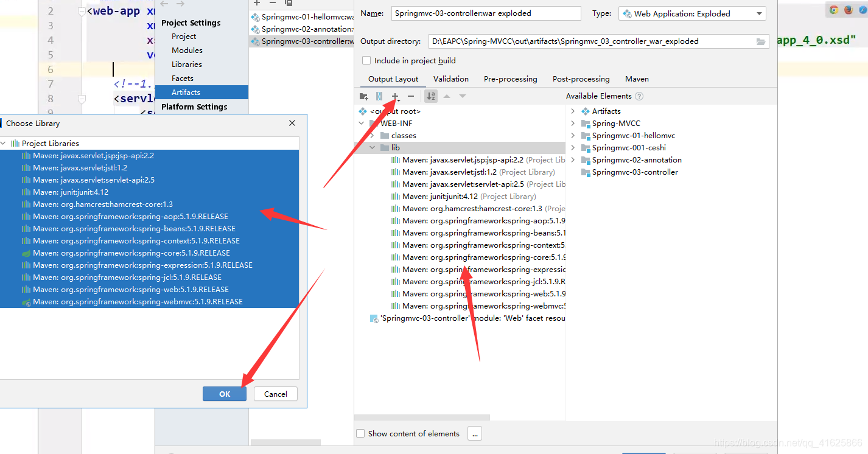Click the Create Archive icon in Output Layout toolbar

tap(379, 96)
